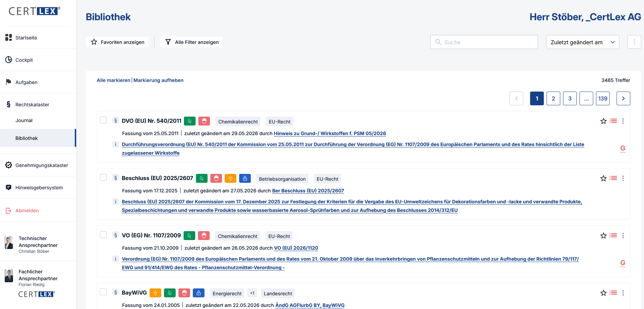644x309 pixels.
Task: Favorite the DVO (EU) Nr. 540/2011 entry star
Action: [x=604, y=121]
